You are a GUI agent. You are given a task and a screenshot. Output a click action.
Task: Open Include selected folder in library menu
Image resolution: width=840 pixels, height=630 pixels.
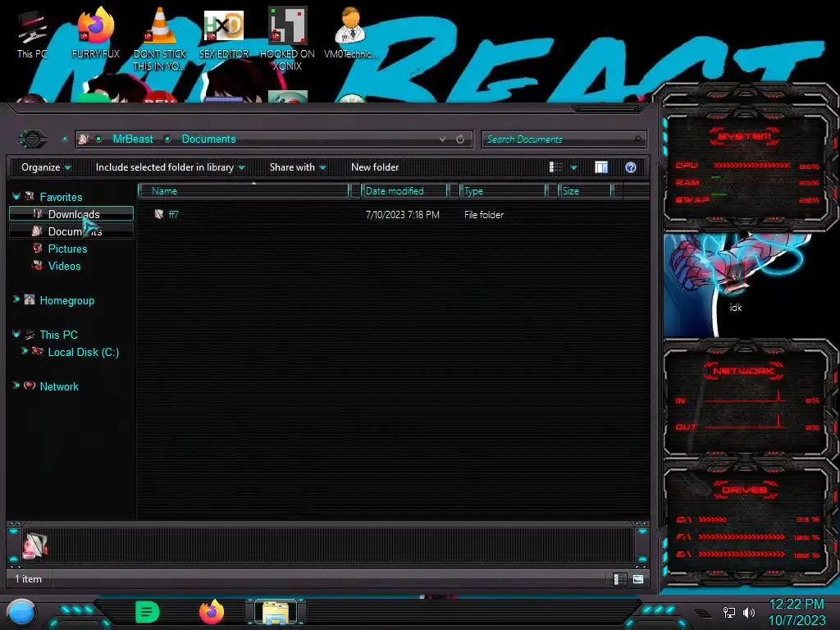tap(171, 167)
